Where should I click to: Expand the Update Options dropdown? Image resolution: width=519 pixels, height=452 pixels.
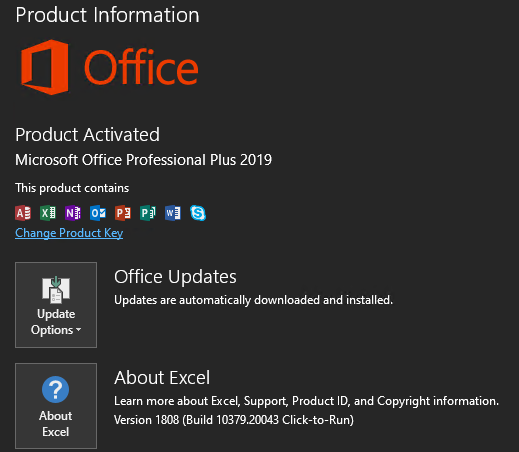click(x=56, y=305)
